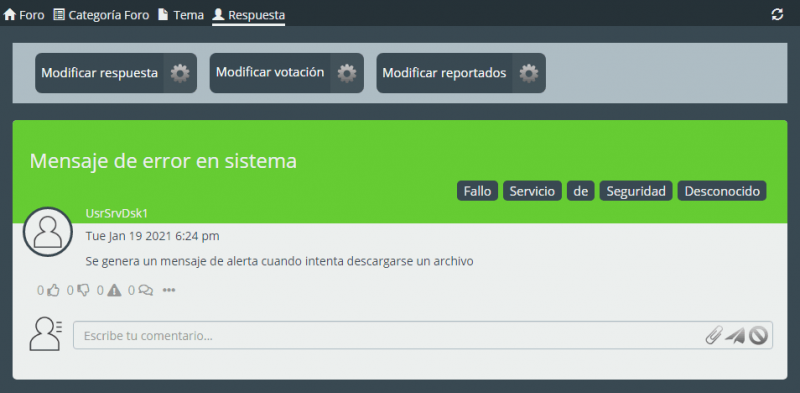
Task: Send the comment with paper plane icon
Action: [x=735, y=335]
